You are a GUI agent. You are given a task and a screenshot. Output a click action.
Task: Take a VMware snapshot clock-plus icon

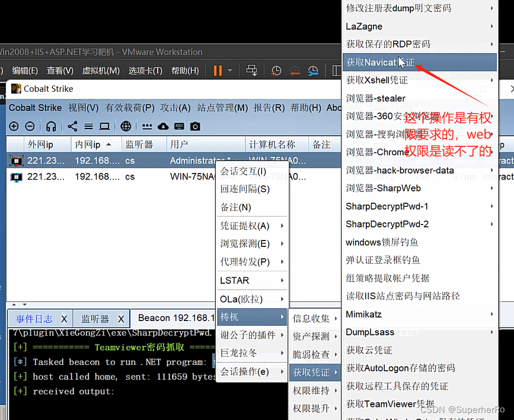point(276,70)
